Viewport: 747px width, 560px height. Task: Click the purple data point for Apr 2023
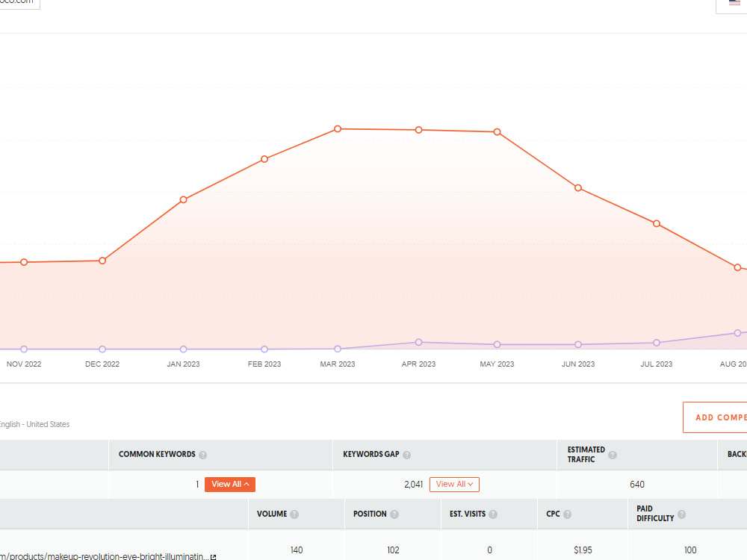[x=419, y=343]
